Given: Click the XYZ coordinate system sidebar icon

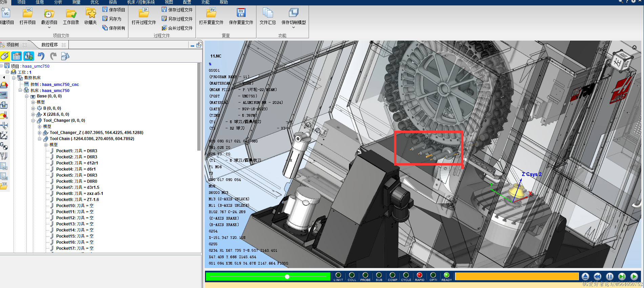Looking at the screenshot, I should pos(4,136).
